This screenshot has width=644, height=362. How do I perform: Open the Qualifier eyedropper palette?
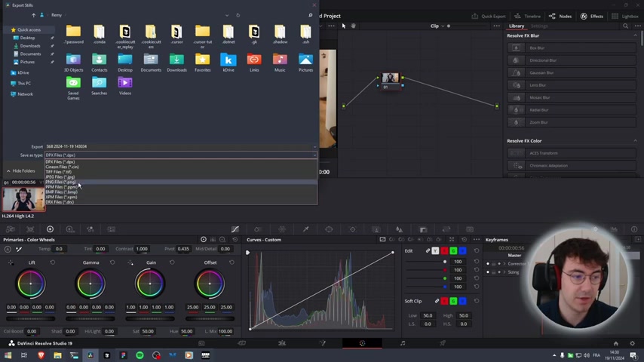[306, 229]
